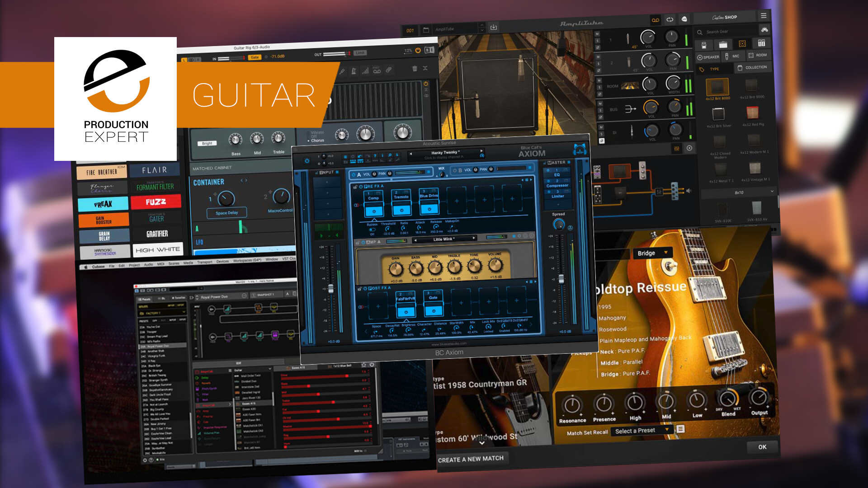This screenshot has width=868, height=488.
Task: Toggle the Bright switch on Guitar Rig amp
Action: point(207,143)
